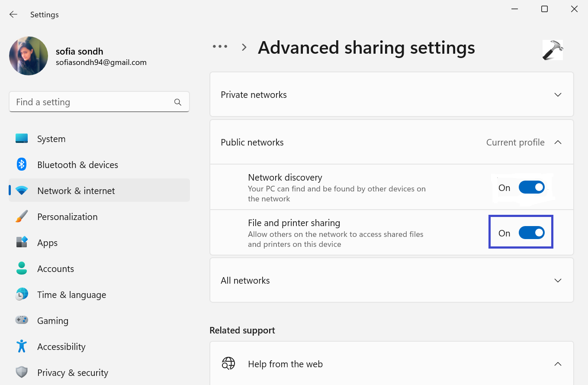Go back using the back arrow
Viewport: 588px width, 385px height.
click(x=13, y=14)
